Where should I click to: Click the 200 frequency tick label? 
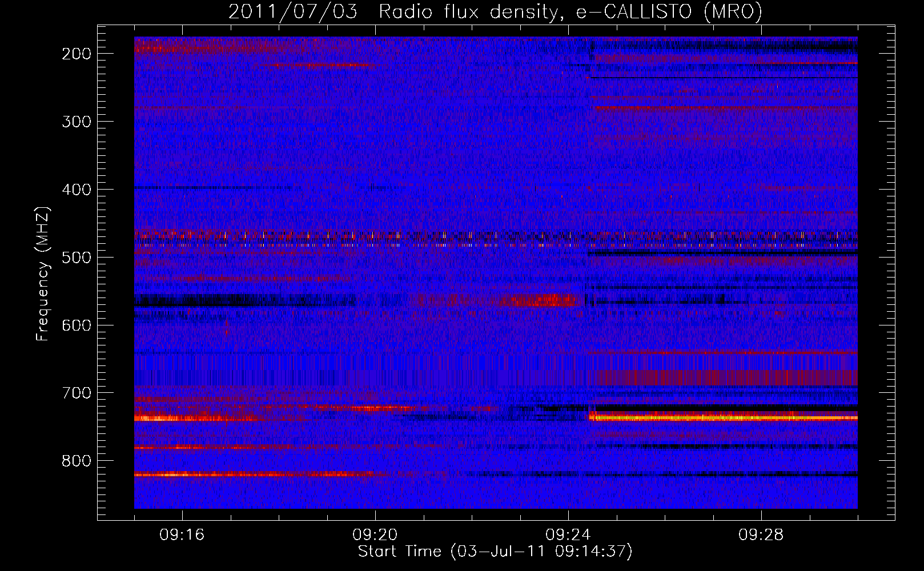(x=76, y=54)
